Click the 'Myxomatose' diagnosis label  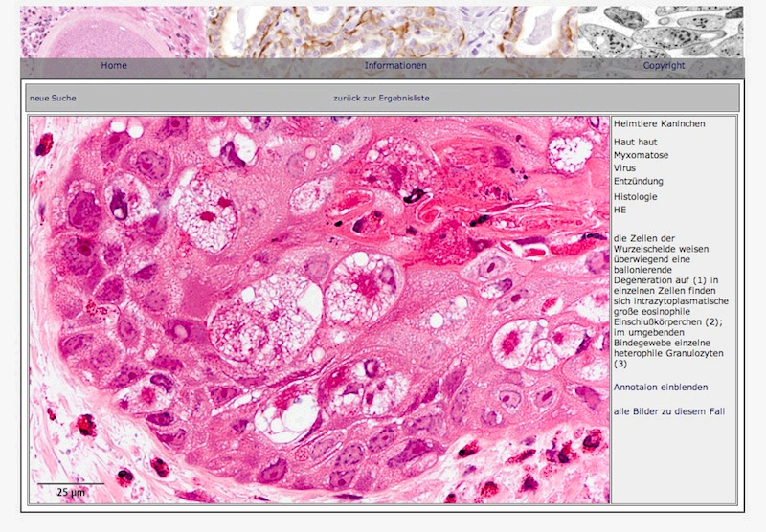tap(641, 155)
